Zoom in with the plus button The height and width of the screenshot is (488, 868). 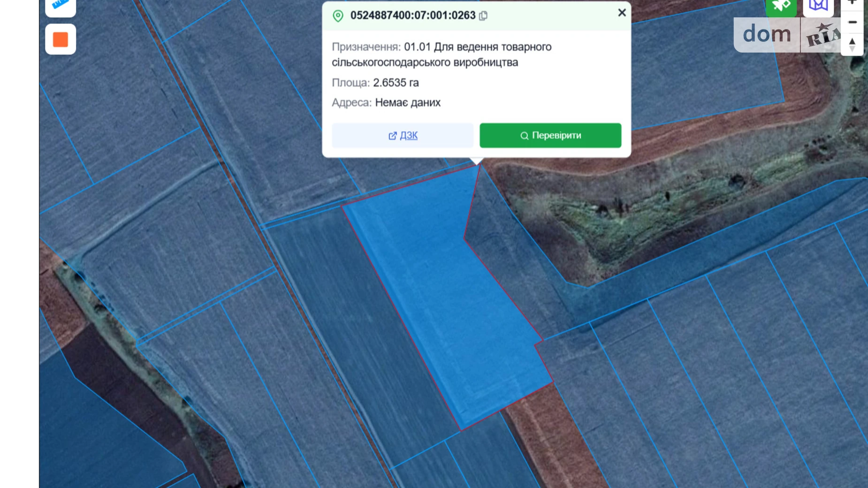tap(853, 3)
